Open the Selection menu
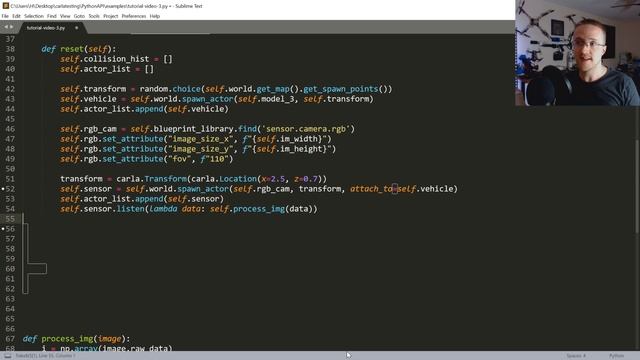 click(34, 16)
